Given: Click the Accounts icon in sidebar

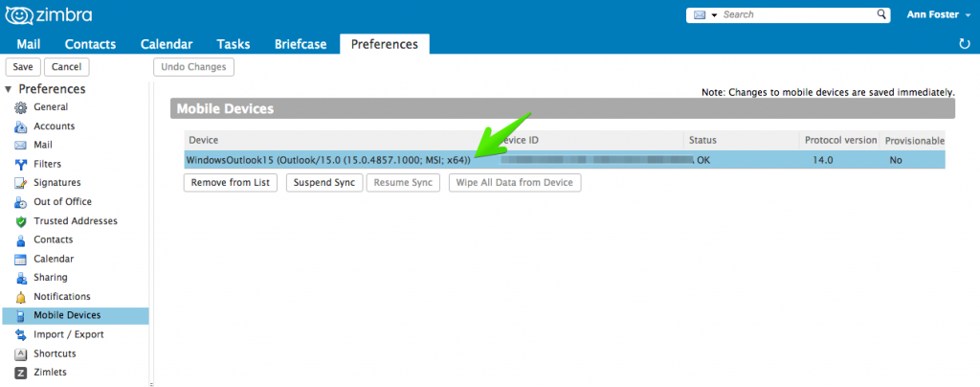Looking at the screenshot, I should click(x=21, y=126).
